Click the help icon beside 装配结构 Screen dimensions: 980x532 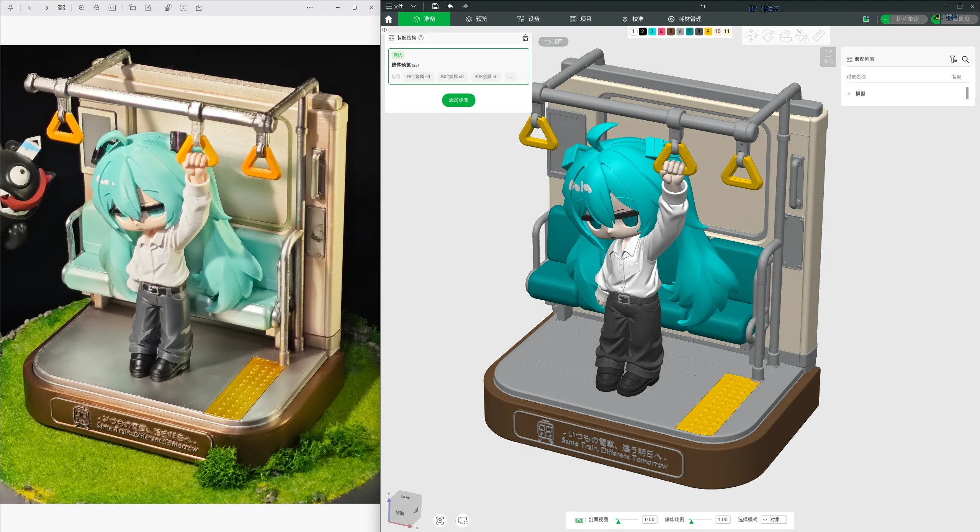tap(421, 38)
